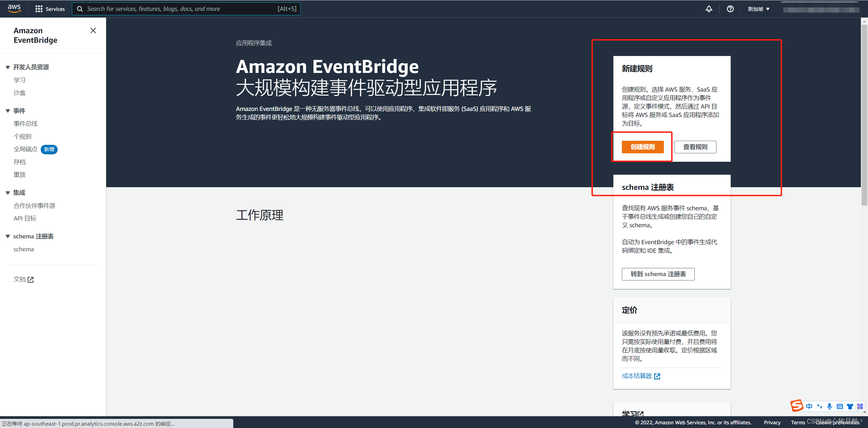
Task: Collapse the 集成 sidebar section
Action: pos(8,193)
